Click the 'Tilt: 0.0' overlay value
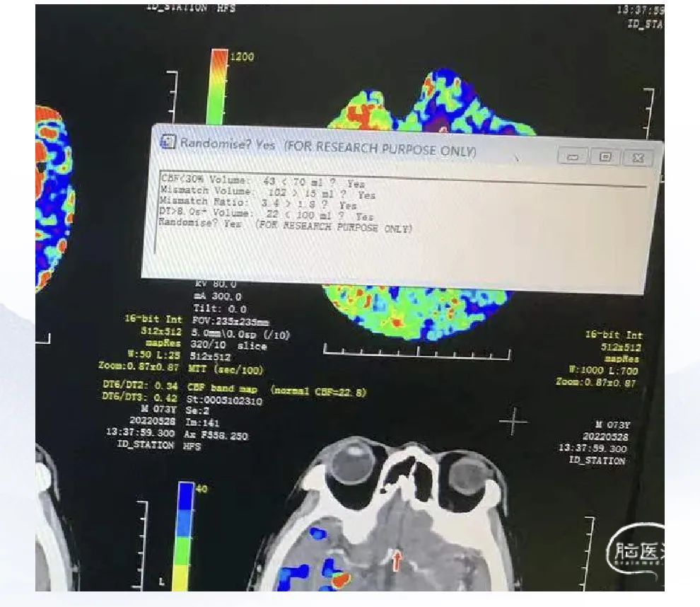Viewport: 700px width, 607px height. point(220,308)
